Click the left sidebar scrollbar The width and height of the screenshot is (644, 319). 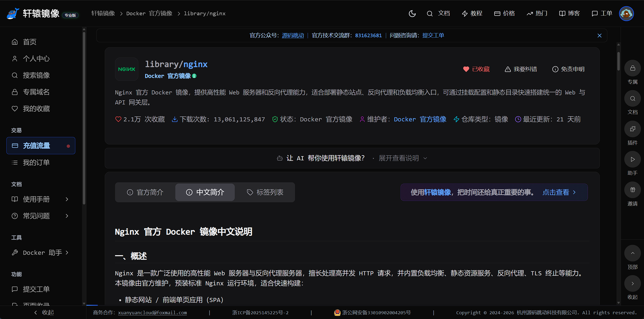84,118
